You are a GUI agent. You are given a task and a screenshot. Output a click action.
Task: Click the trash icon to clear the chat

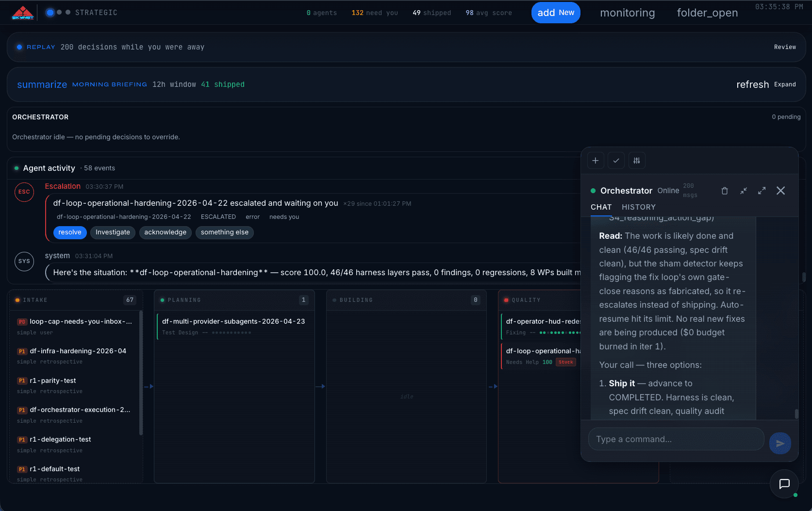725,191
